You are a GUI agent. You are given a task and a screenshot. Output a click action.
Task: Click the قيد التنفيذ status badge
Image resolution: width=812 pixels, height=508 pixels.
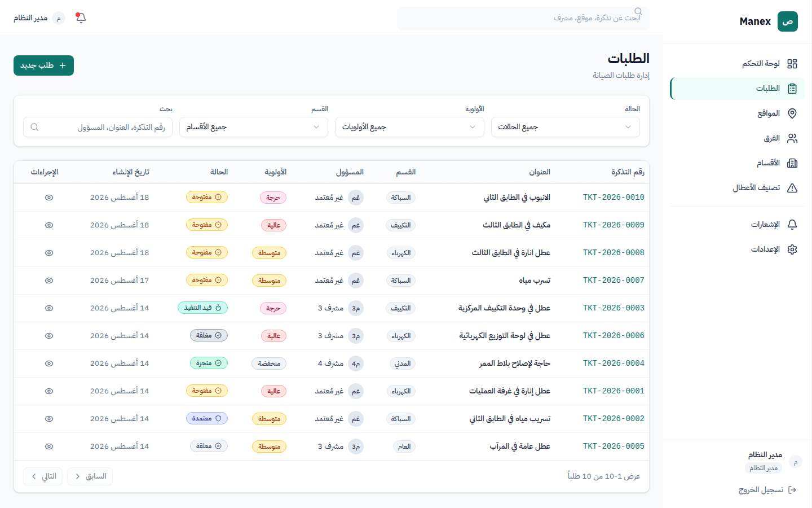203,308
